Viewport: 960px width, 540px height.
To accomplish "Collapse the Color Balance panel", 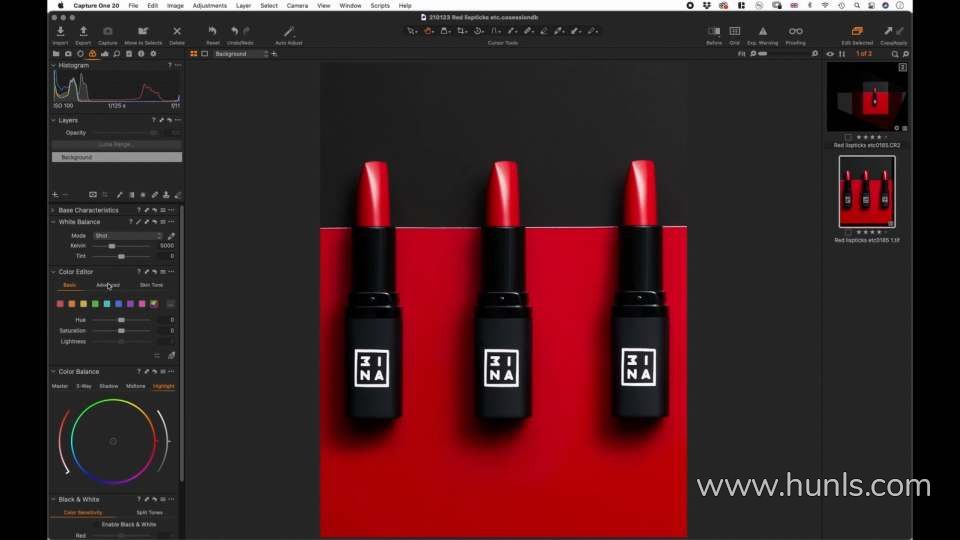I will [x=53, y=372].
